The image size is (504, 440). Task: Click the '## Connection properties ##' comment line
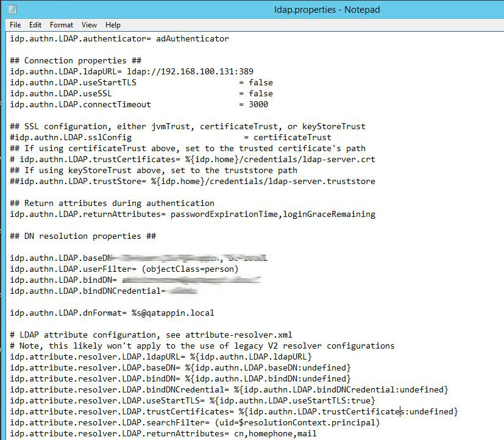[76, 60]
